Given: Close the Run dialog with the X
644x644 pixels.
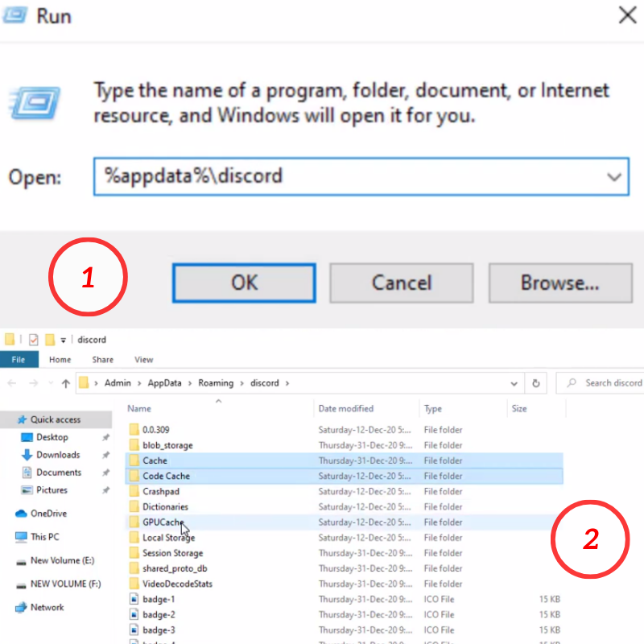Looking at the screenshot, I should (628, 15).
